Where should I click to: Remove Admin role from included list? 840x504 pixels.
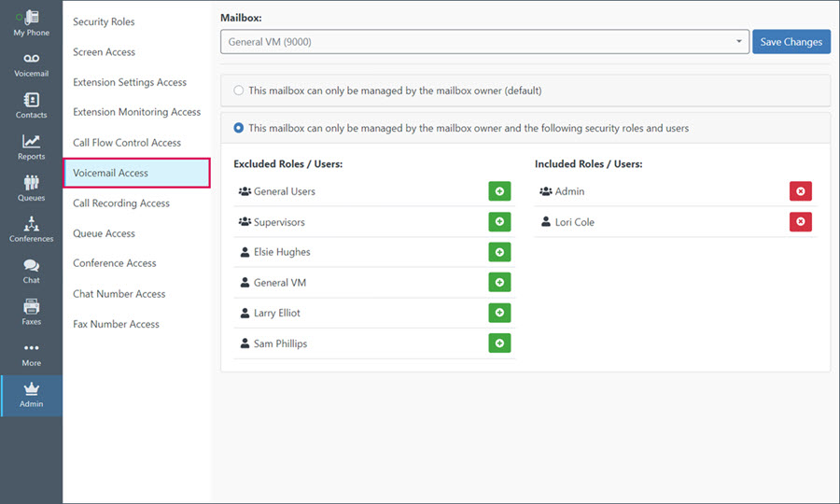[801, 191]
